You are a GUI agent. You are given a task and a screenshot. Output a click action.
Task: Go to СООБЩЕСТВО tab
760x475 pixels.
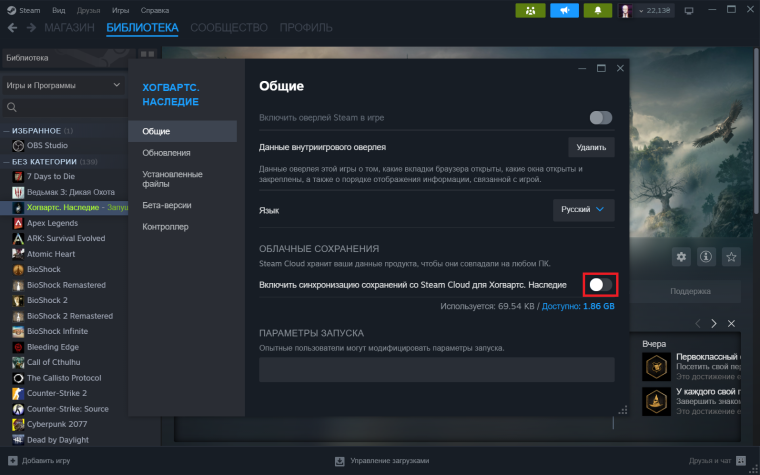pos(229,28)
